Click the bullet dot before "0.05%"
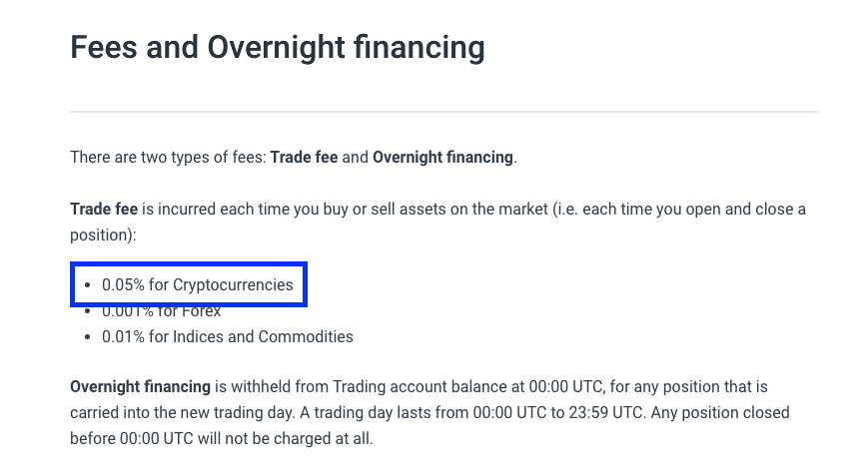 pyautogui.click(x=88, y=285)
